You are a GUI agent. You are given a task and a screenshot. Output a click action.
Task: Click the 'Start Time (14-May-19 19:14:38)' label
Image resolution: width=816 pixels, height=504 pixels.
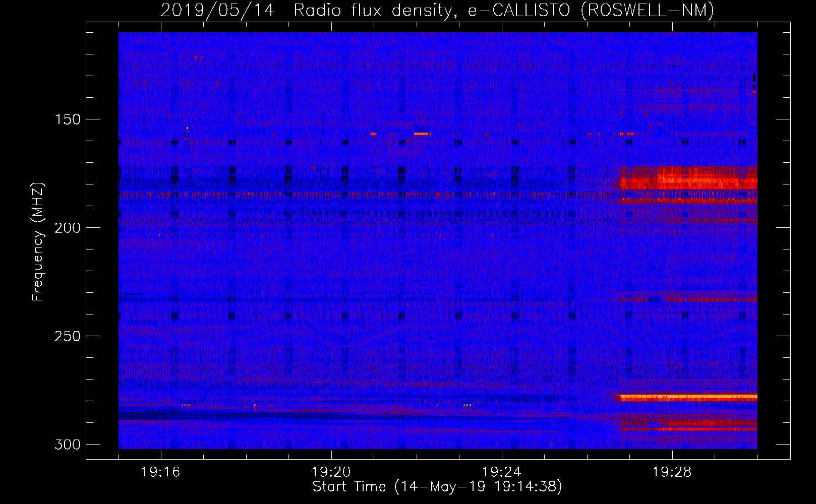437,487
